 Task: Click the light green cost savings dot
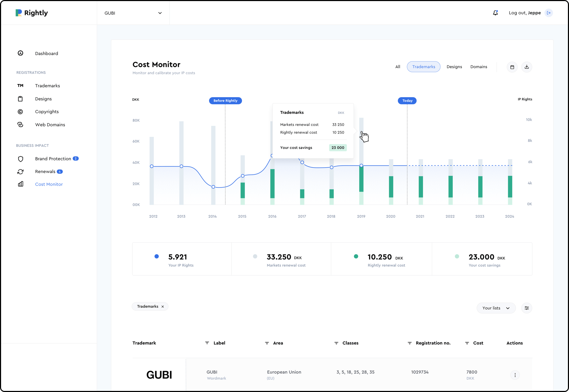point(457,256)
